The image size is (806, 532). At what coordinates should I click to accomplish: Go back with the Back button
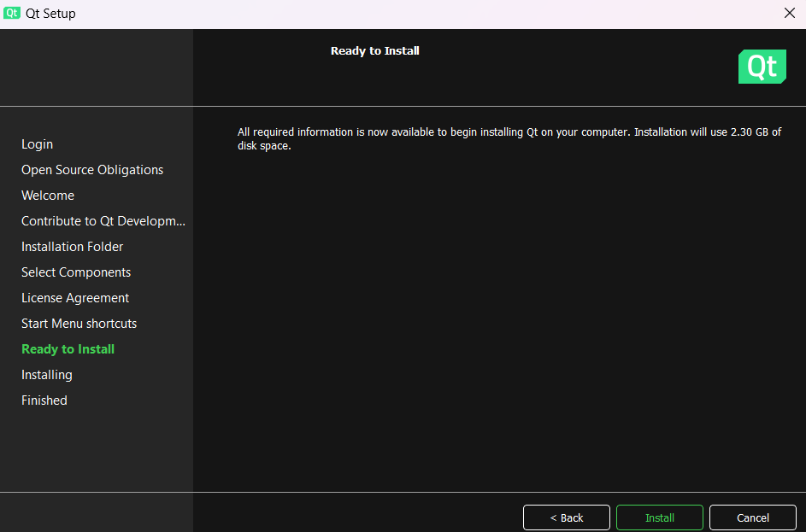(567, 517)
